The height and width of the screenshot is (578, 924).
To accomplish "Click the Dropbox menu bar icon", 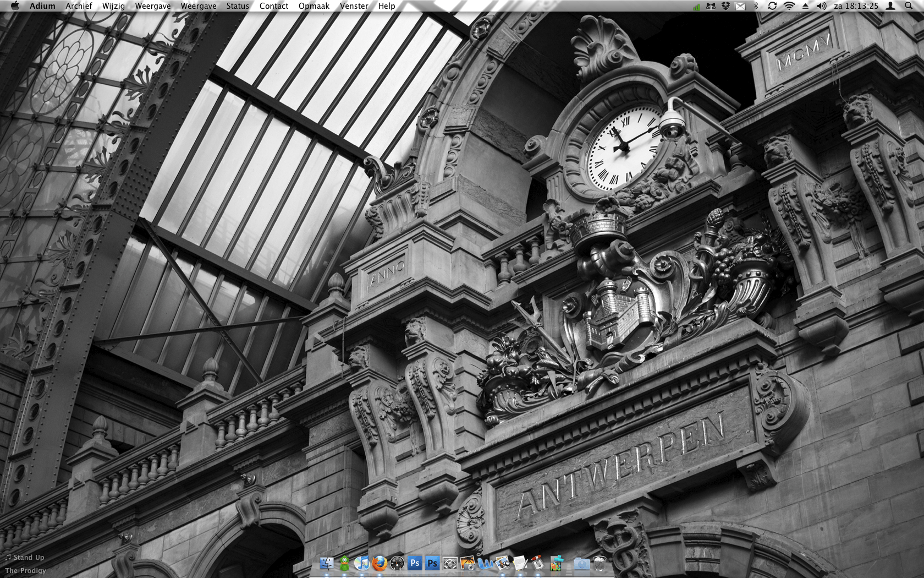I will click(x=725, y=6).
